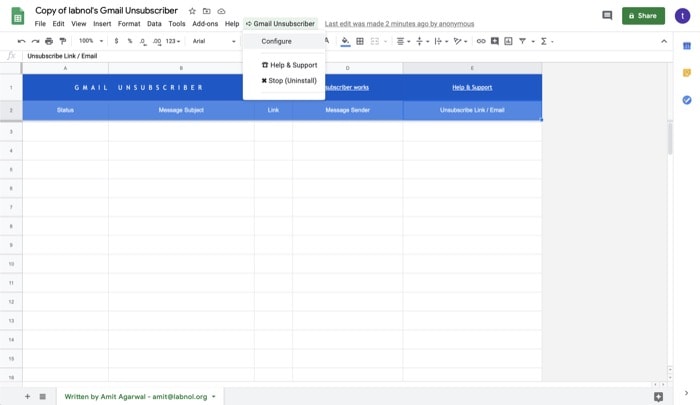Decrease decimal places

coord(142,41)
